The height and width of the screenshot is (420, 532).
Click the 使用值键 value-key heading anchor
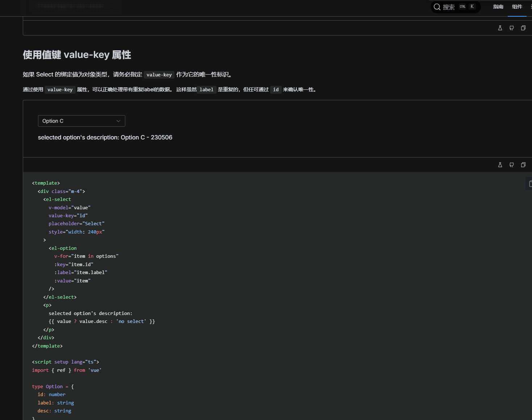pos(77,55)
